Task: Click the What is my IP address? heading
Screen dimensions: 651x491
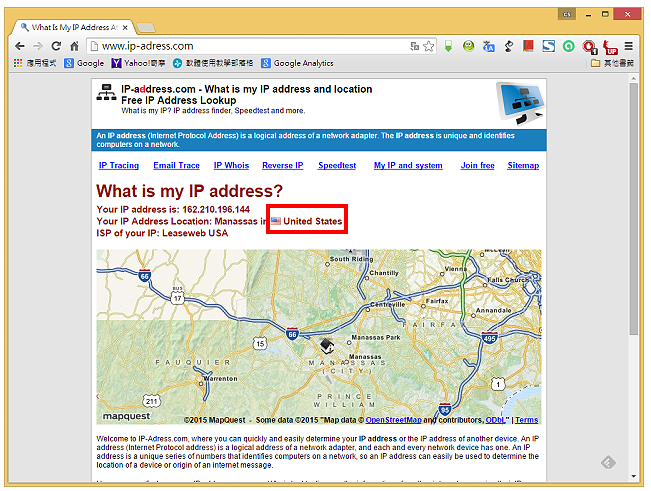Action: click(189, 191)
